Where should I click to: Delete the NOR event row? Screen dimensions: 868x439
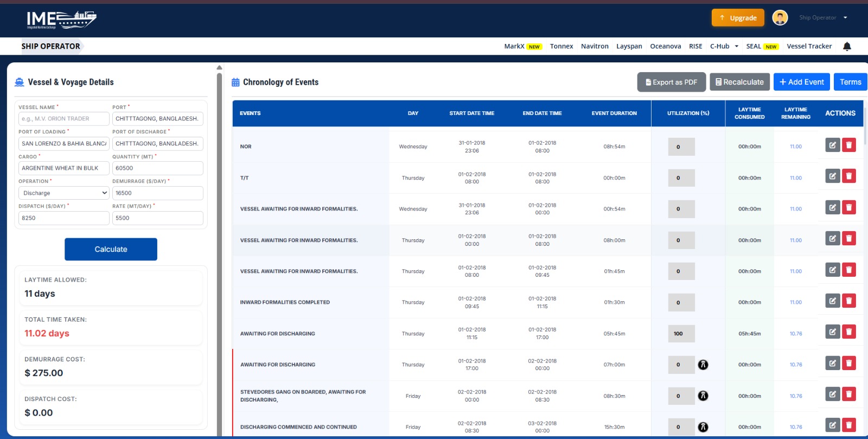pyautogui.click(x=849, y=145)
